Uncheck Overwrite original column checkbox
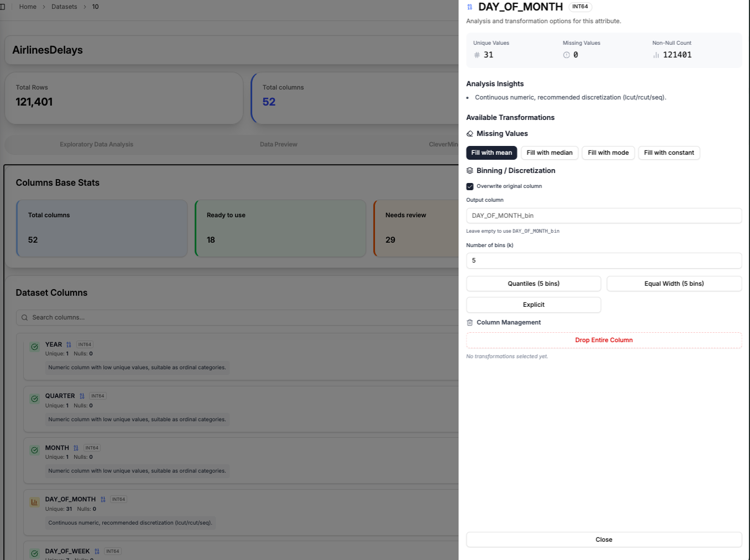 470,186
